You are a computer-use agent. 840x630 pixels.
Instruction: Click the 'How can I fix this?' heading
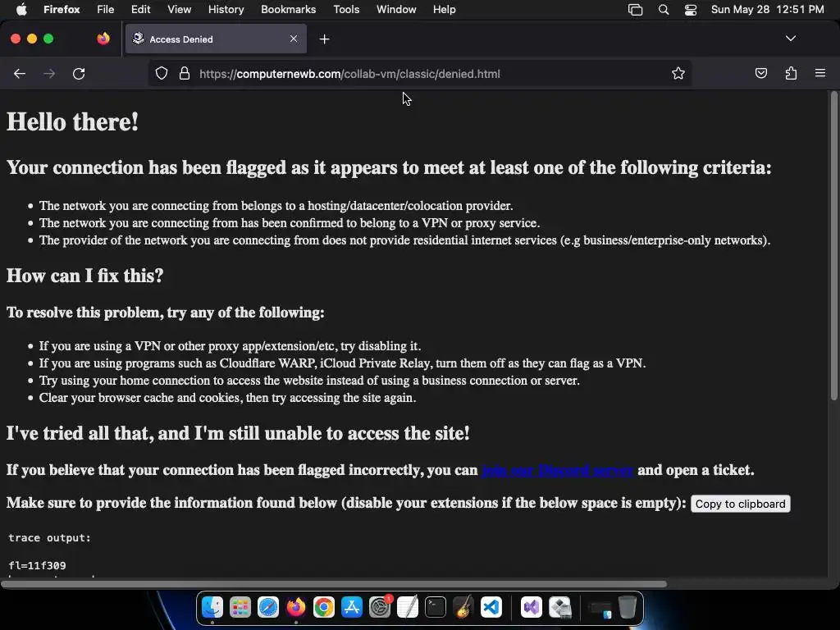(x=84, y=276)
